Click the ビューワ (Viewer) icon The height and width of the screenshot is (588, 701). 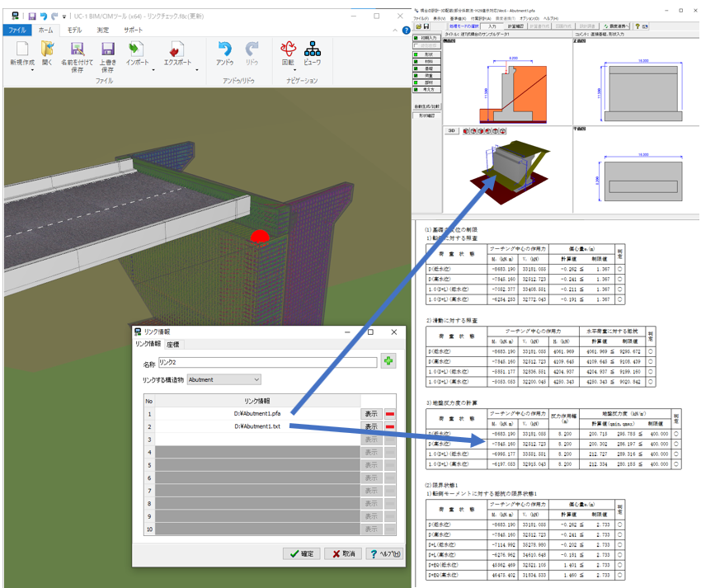pos(313,49)
